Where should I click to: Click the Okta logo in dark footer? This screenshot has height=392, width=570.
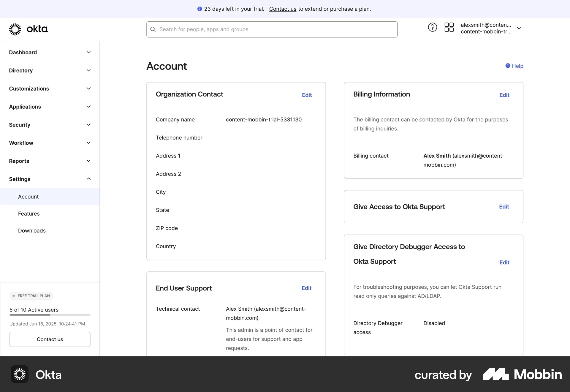19,374
